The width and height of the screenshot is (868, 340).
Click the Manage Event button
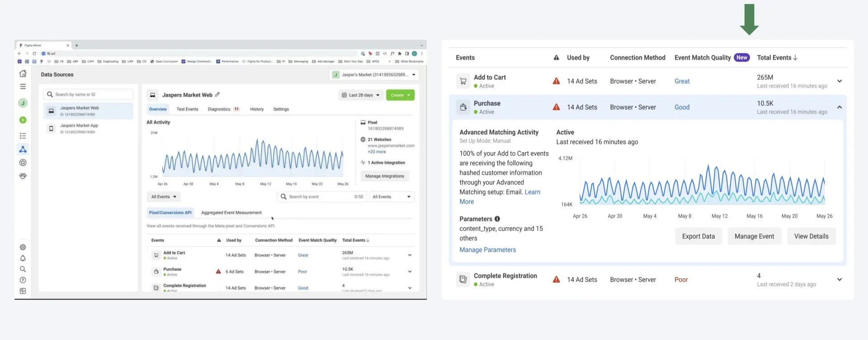[x=755, y=236]
